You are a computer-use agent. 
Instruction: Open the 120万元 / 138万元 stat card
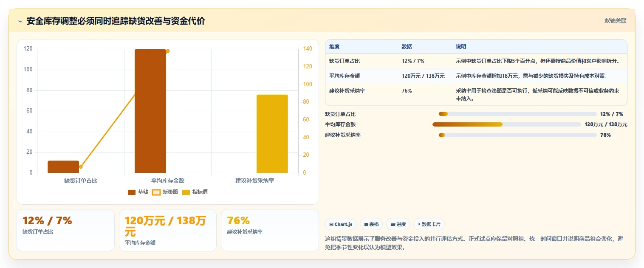(x=168, y=230)
